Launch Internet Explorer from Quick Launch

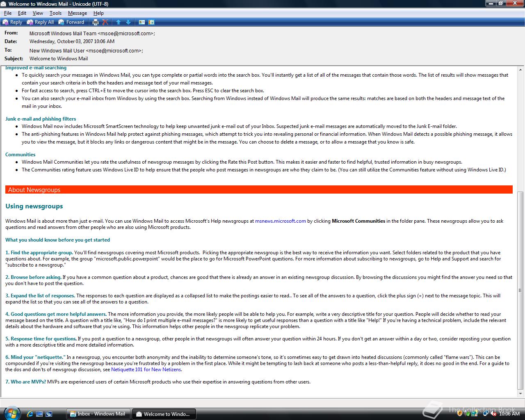(x=30, y=414)
